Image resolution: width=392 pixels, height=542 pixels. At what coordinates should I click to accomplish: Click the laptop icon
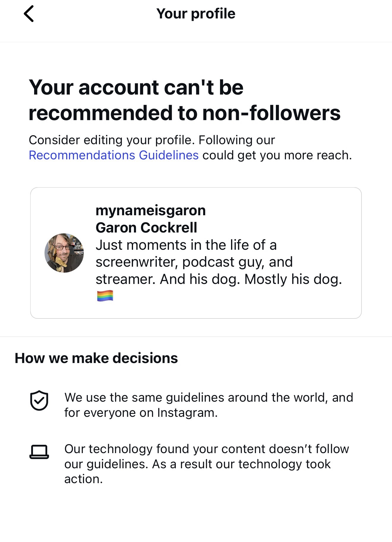point(39,452)
